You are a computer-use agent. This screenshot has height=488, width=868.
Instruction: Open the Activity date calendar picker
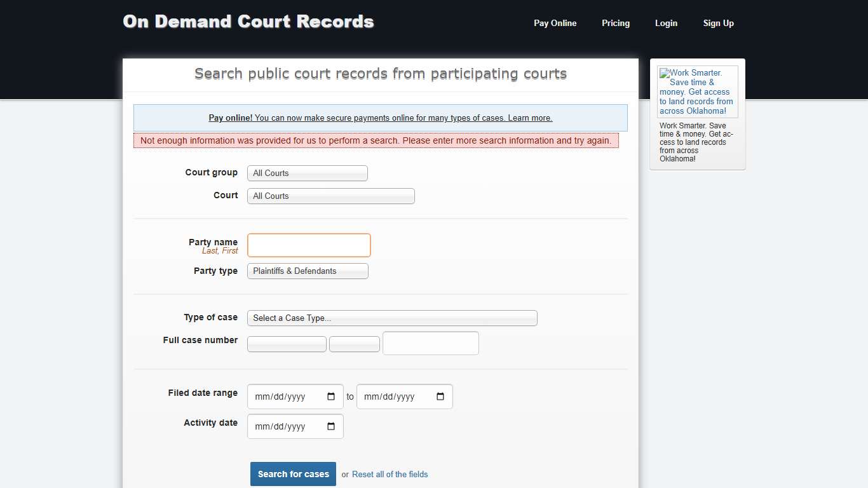331,426
